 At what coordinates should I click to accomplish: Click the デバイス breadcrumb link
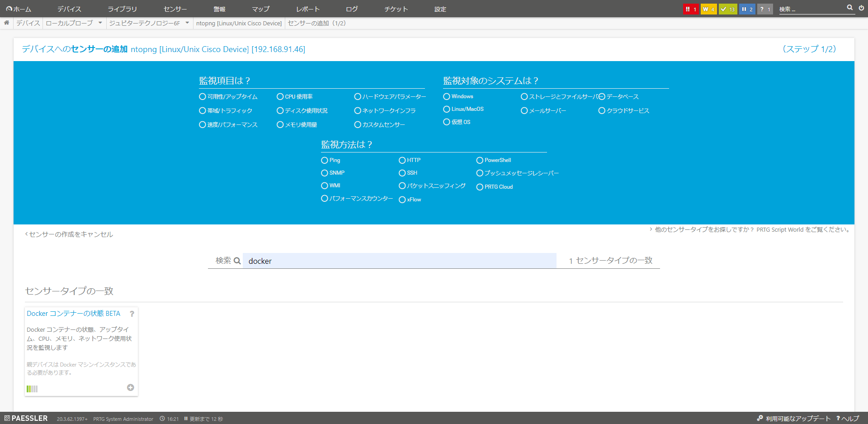pos(28,23)
